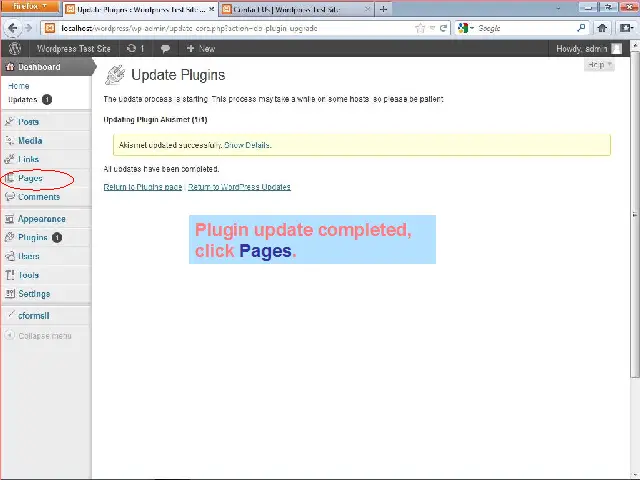
Task: Click the Plugins plug icon in sidebar
Action: [x=9, y=237]
